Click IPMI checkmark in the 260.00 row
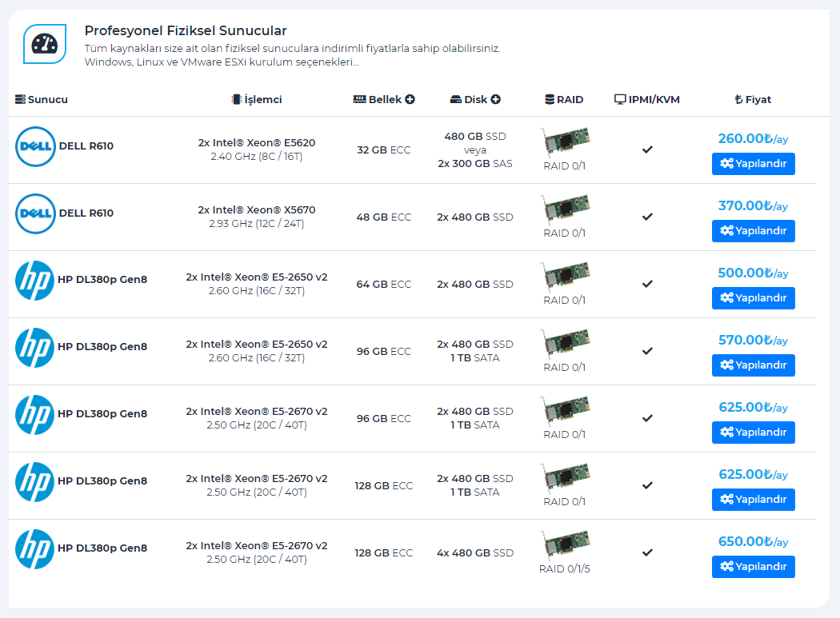This screenshot has width=840, height=618. pyautogui.click(x=647, y=150)
